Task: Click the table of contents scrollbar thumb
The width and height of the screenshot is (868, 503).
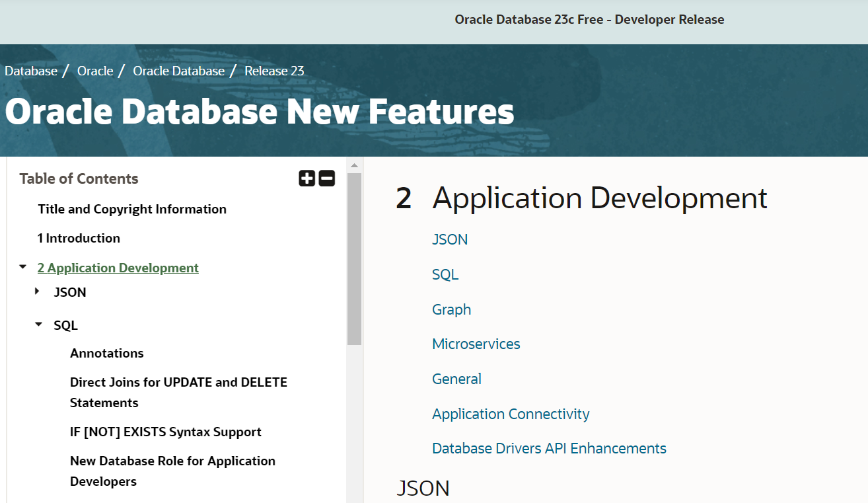Action: (354, 258)
